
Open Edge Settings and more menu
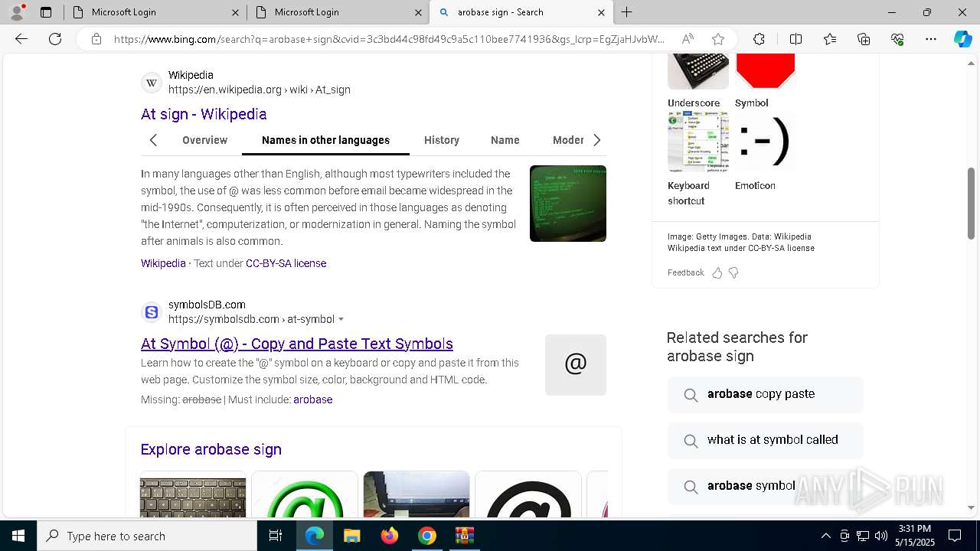click(x=931, y=39)
